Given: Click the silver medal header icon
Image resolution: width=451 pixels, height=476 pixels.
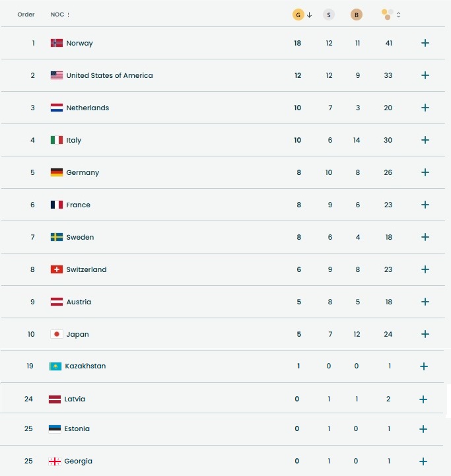Looking at the screenshot, I should coord(328,15).
